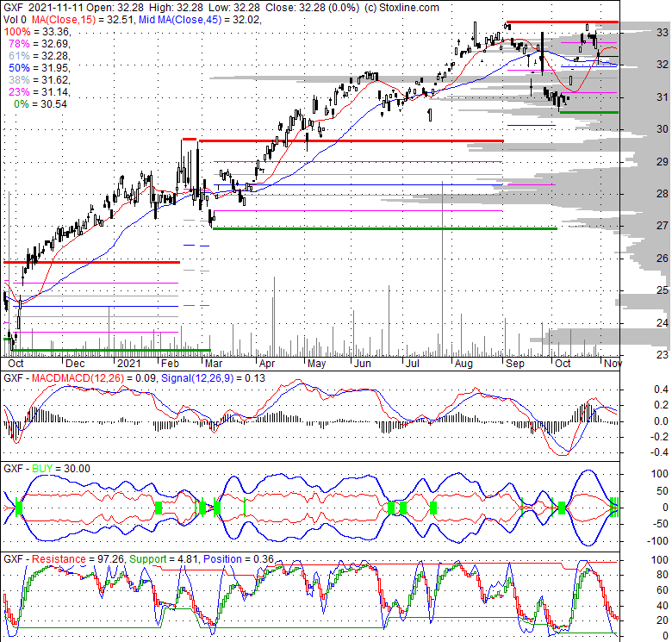The height and width of the screenshot is (642, 672).
Task: Select the '(c) Stoxline.com' copyright text
Action: (401, 7)
